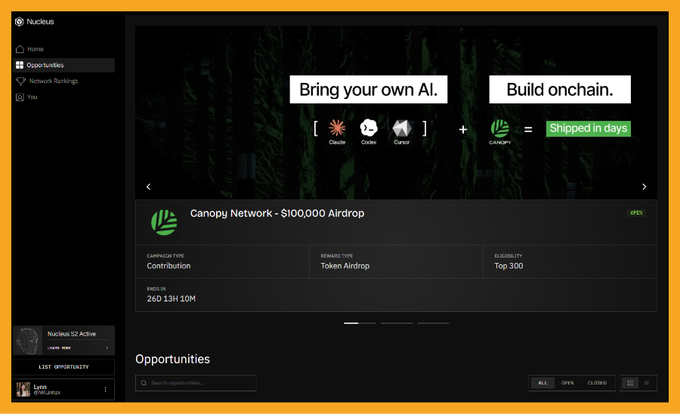This screenshot has height=414, width=680.
Task: Open Lynn's account options menu
Action: [x=105, y=390]
